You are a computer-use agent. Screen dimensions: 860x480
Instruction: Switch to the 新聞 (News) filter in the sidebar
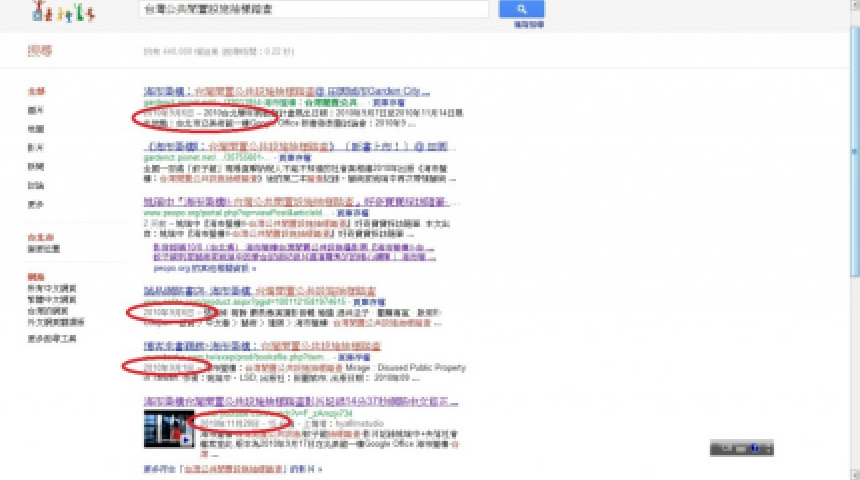coord(36,166)
